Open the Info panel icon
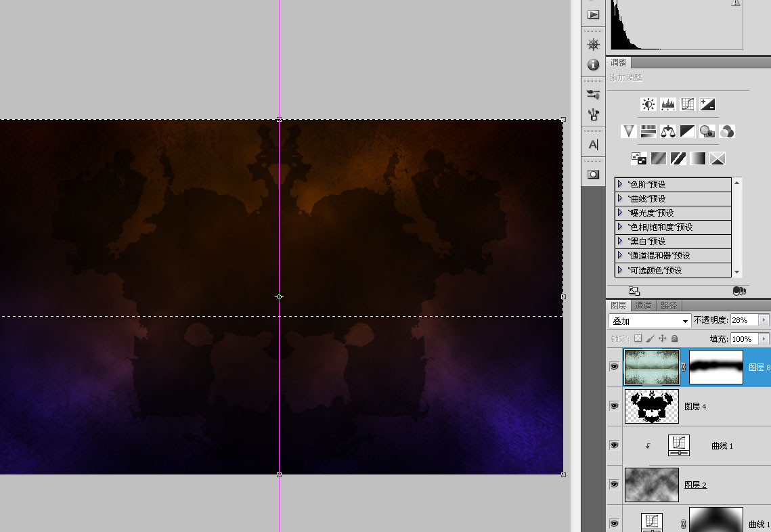Viewport: 771px width, 532px height. click(594, 64)
